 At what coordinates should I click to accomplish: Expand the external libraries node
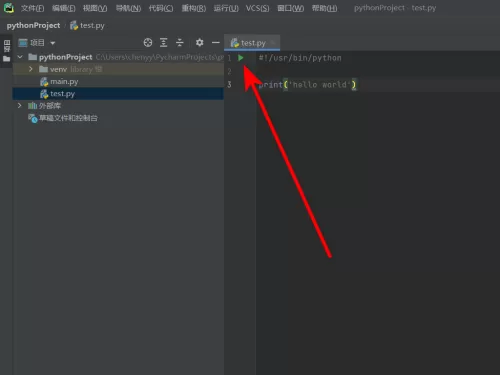(x=19, y=106)
